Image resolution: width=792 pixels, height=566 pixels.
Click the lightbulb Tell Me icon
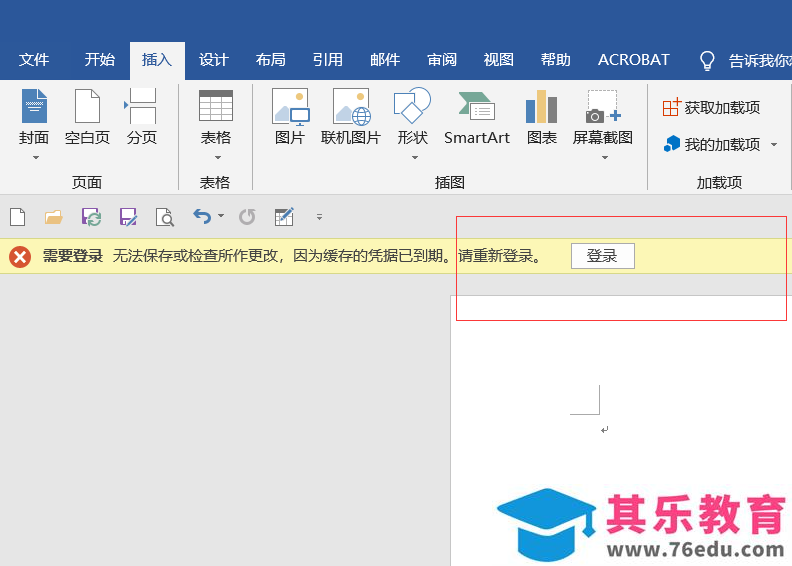[x=707, y=61]
